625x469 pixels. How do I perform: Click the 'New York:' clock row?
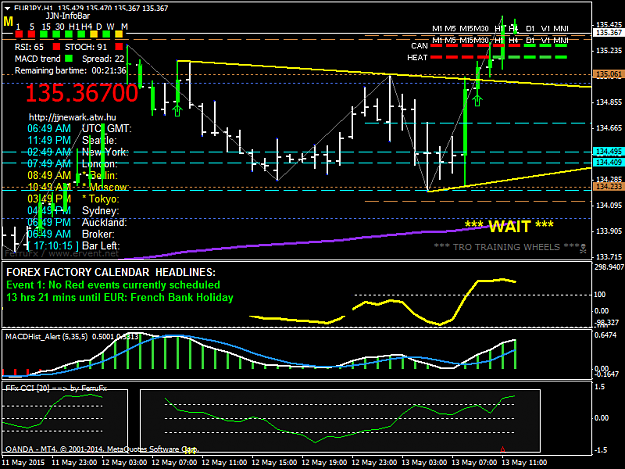(x=78, y=152)
